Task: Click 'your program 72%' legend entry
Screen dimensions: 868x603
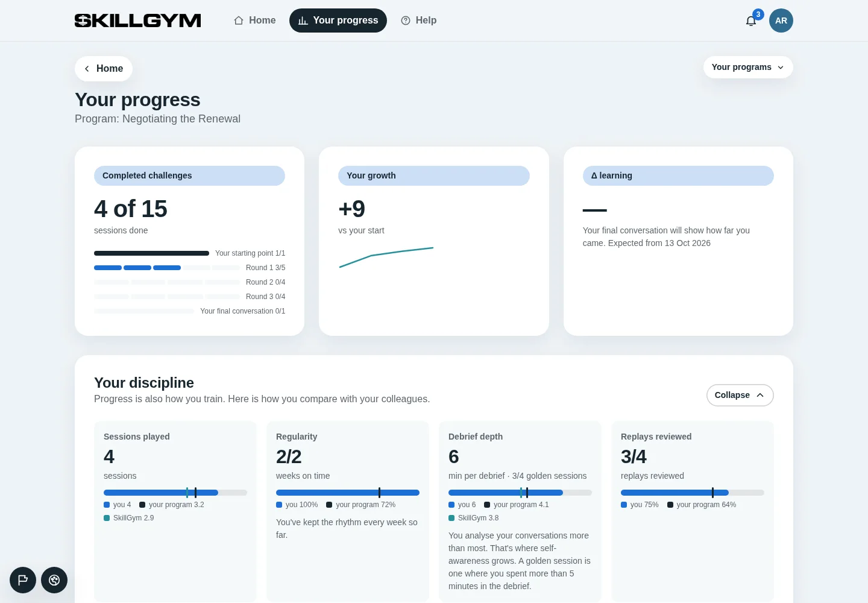Action: coord(361,505)
